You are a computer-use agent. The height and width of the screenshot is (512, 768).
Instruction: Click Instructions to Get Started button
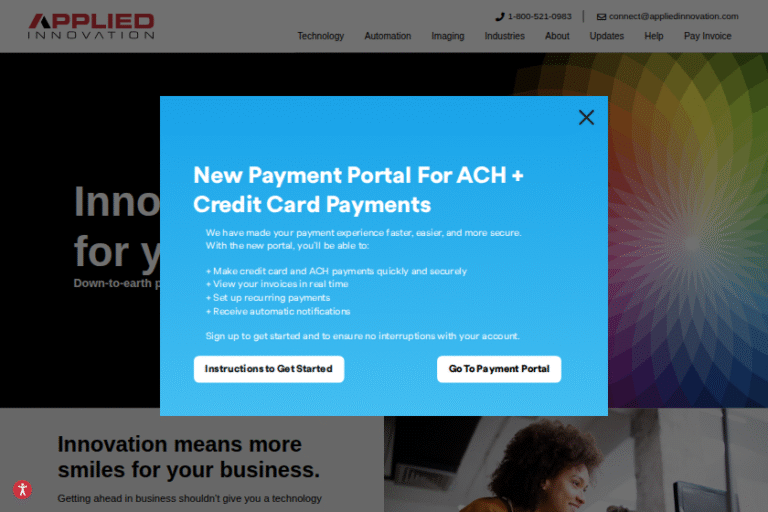(269, 369)
